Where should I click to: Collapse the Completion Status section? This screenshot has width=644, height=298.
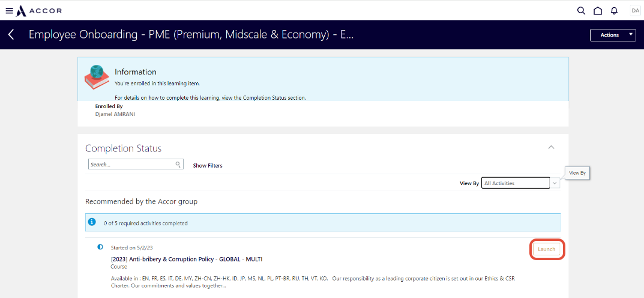coord(551,147)
